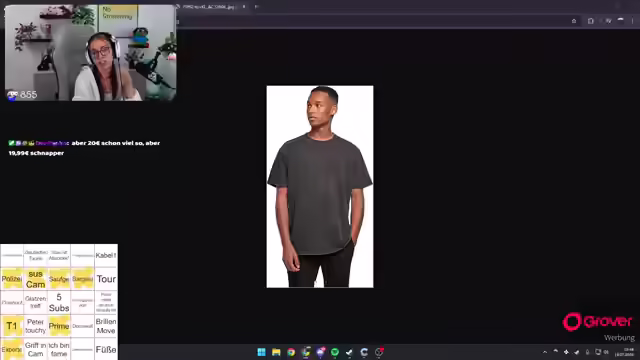640x360 pixels.
Task: Click the browser bookmark star icon
Action: [574, 21]
